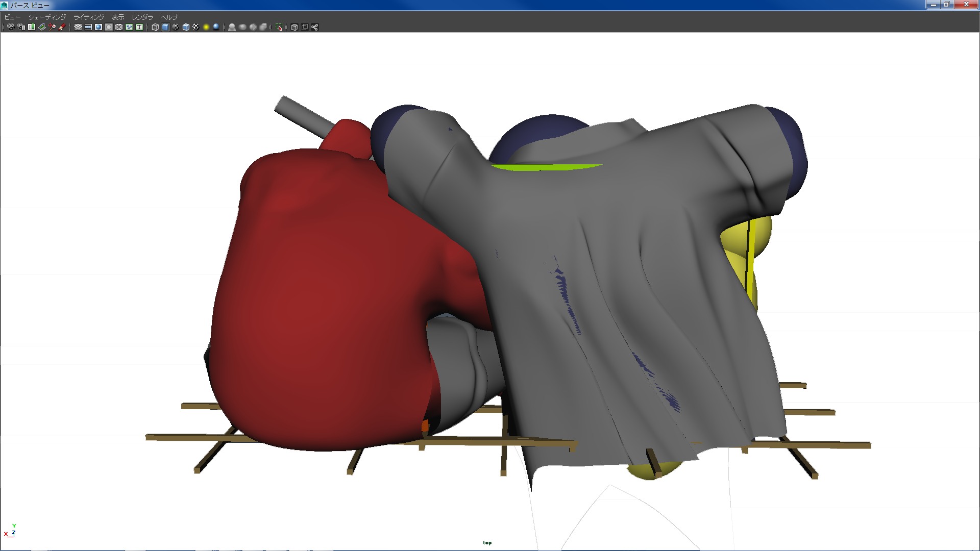Click the camera Bookmarks icon
This screenshot has width=980, height=551.
tap(32, 27)
